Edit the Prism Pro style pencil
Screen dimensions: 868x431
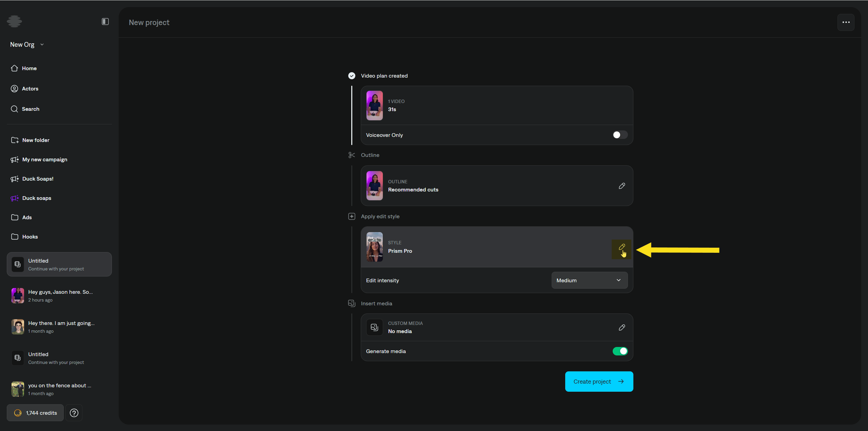622,247
